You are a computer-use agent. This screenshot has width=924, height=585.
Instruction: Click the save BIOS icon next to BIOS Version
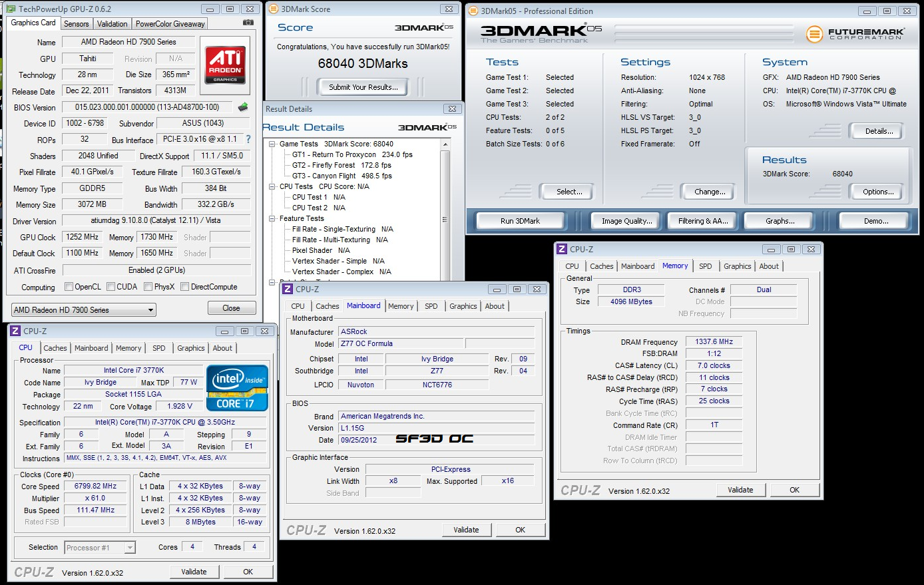pos(243,106)
